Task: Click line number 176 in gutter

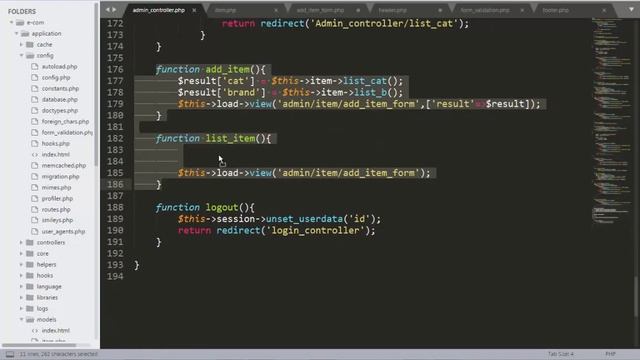Action: click(x=115, y=69)
